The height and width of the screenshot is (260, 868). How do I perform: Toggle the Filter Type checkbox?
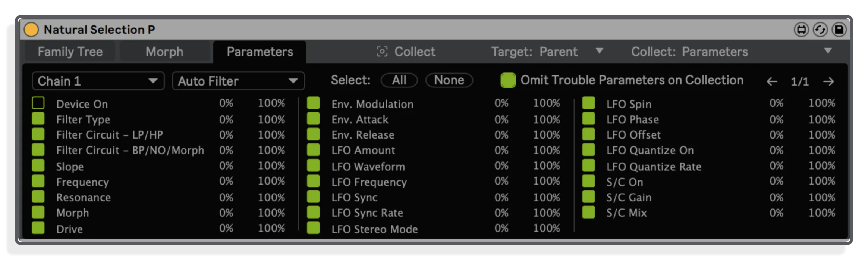[x=38, y=119]
